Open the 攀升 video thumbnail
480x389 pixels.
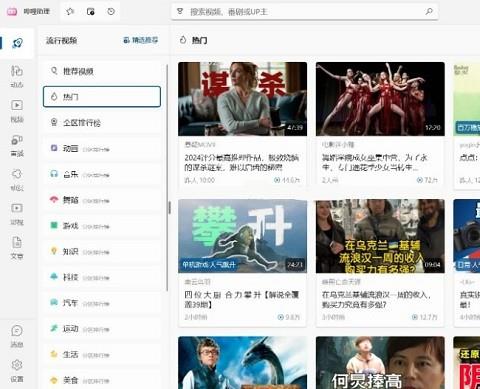point(242,236)
